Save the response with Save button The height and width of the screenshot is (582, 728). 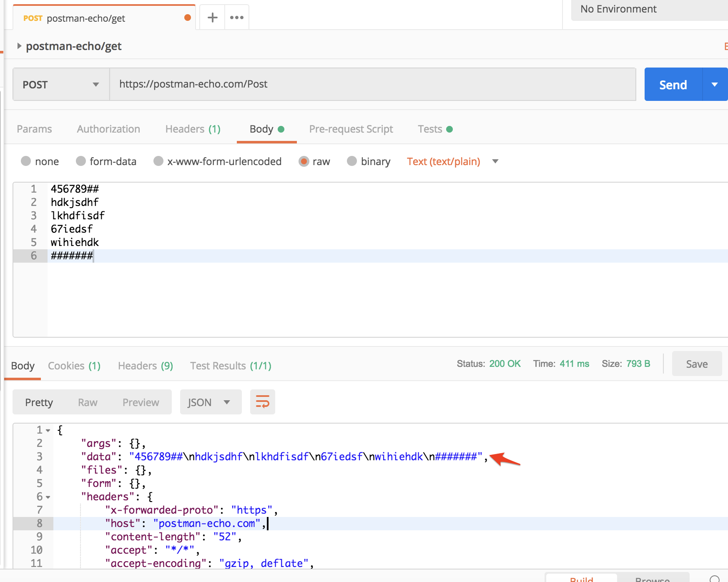[697, 364]
